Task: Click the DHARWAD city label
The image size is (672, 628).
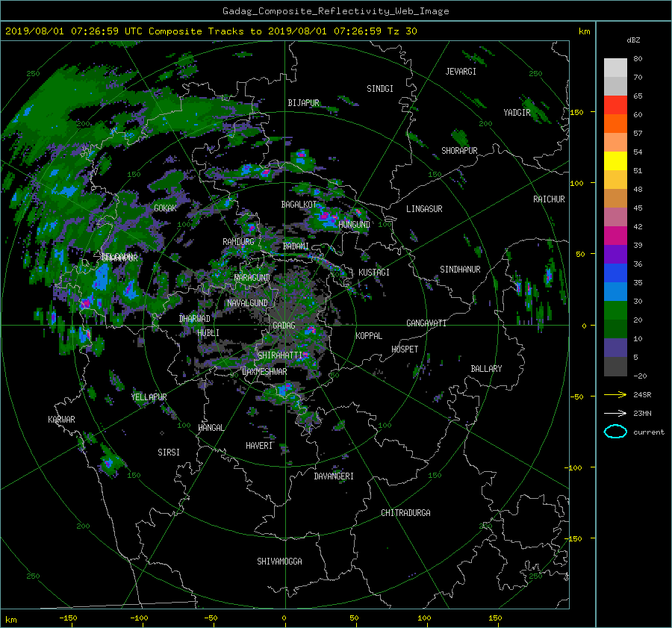Action: tap(195, 319)
